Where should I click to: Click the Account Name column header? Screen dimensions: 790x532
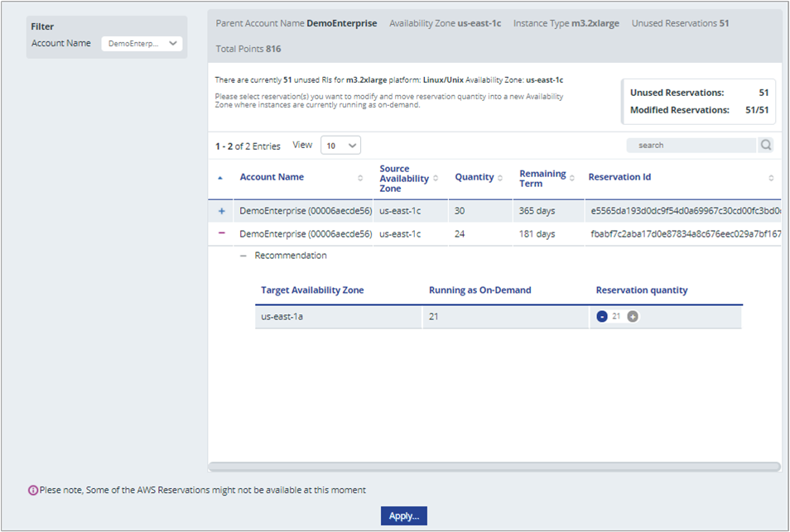pos(272,177)
